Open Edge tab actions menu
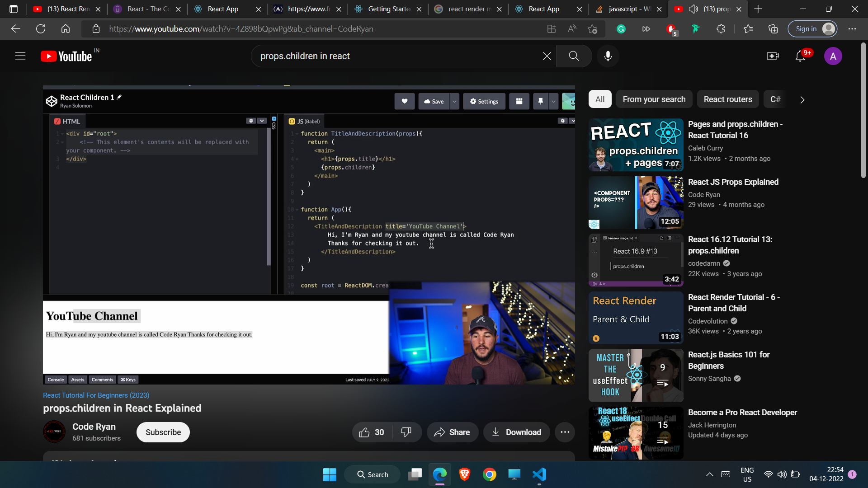The height and width of the screenshot is (488, 868). point(14,9)
